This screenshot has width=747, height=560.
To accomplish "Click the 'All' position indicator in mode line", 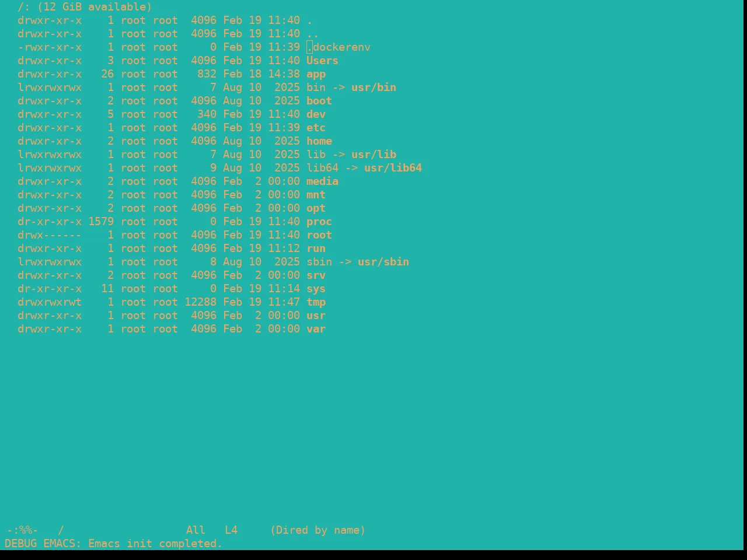I will tap(196, 530).
